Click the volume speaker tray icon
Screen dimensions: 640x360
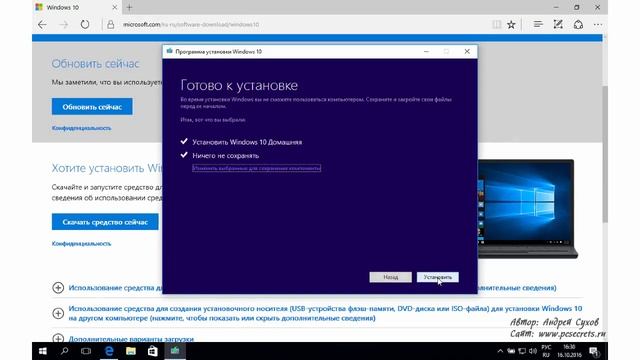point(533,351)
